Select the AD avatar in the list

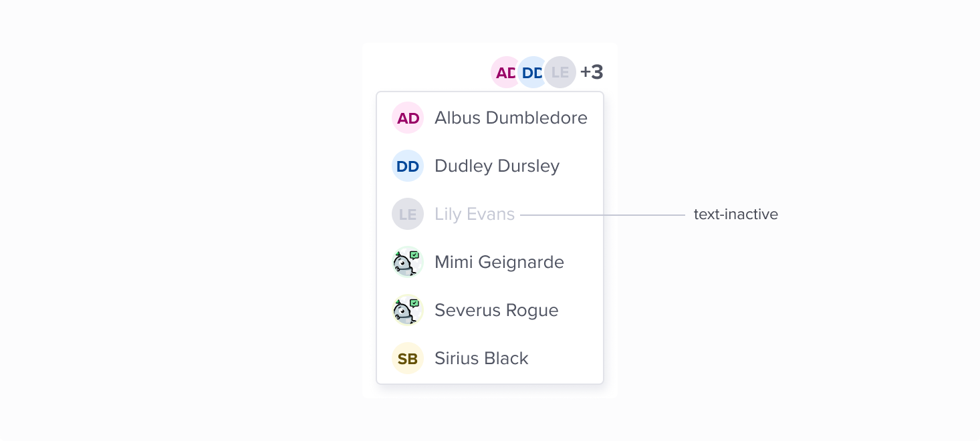[x=408, y=118]
